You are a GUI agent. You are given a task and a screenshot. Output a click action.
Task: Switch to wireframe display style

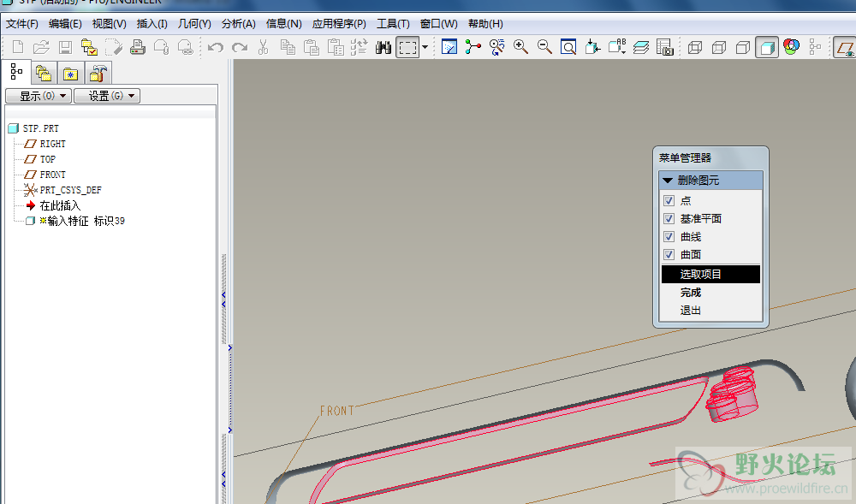[x=695, y=47]
